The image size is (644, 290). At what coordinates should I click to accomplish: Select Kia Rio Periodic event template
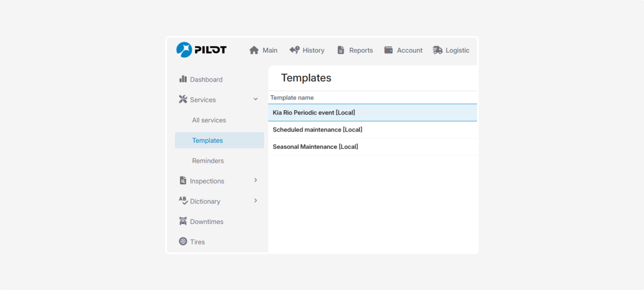click(314, 113)
